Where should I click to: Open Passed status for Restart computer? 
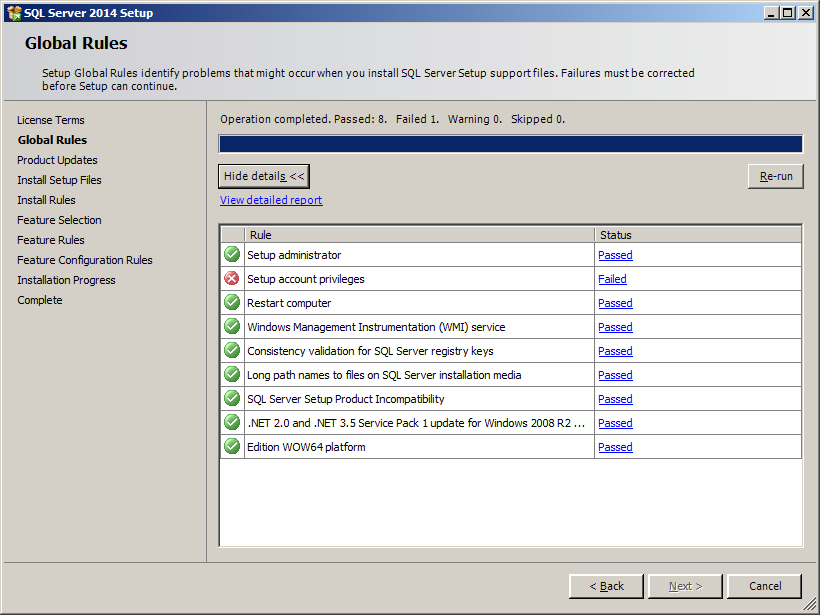[x=615, y=303]
